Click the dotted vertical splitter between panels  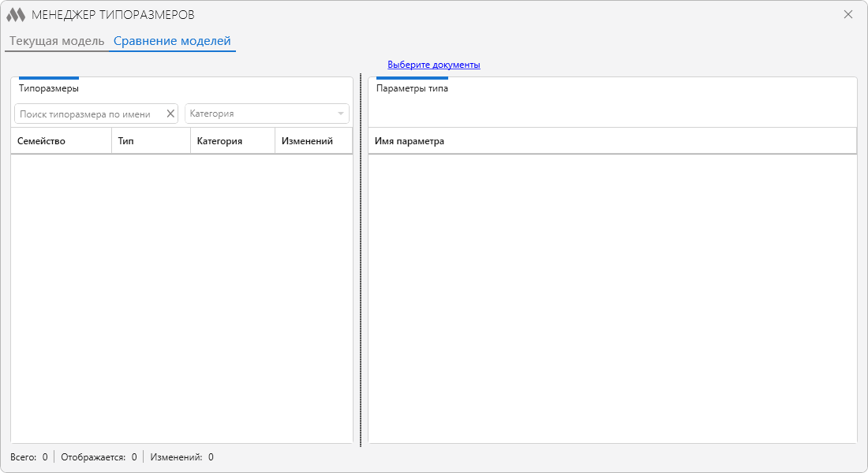pyautogui.click(x=361, y=260)
